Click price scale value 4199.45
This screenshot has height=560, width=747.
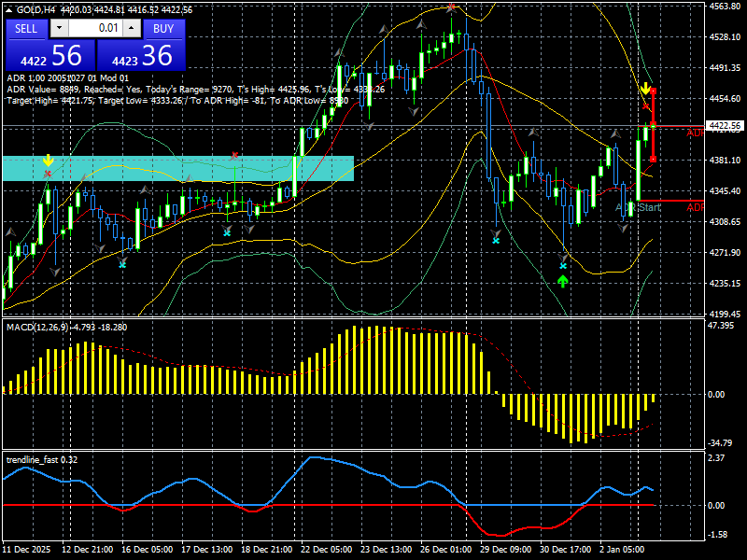click(x=726, y=315)
